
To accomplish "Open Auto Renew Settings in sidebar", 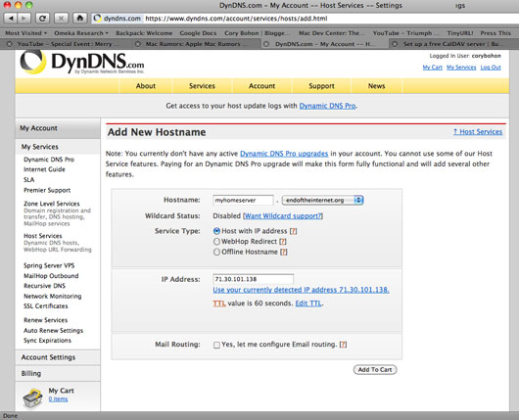I will click(53, 330).
